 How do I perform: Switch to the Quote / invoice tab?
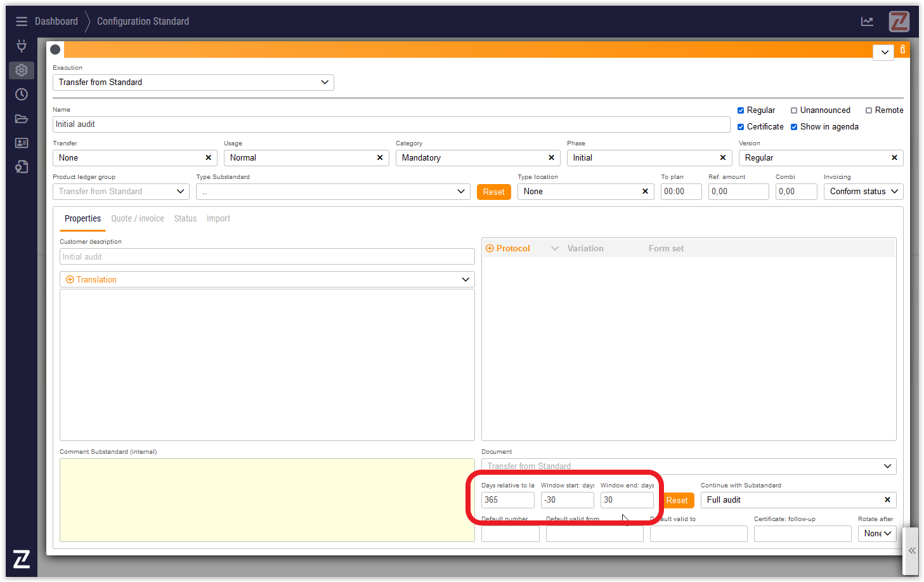point(138,219)
